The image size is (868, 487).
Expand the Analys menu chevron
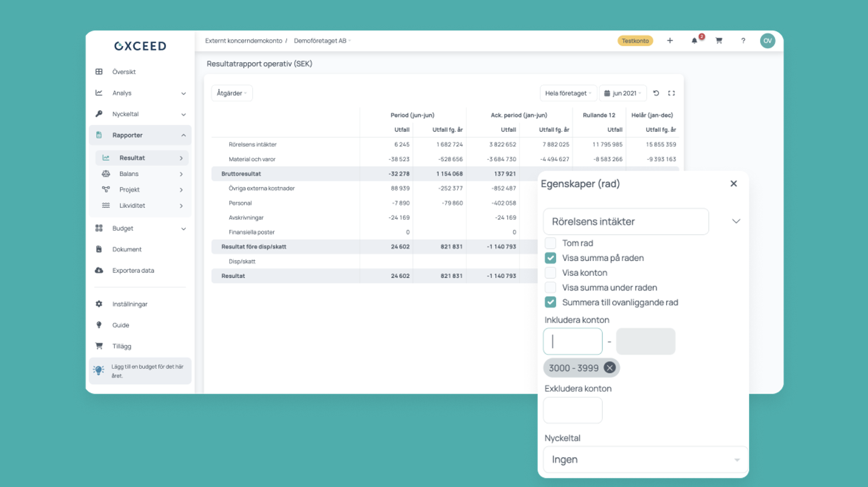(183, 93)
